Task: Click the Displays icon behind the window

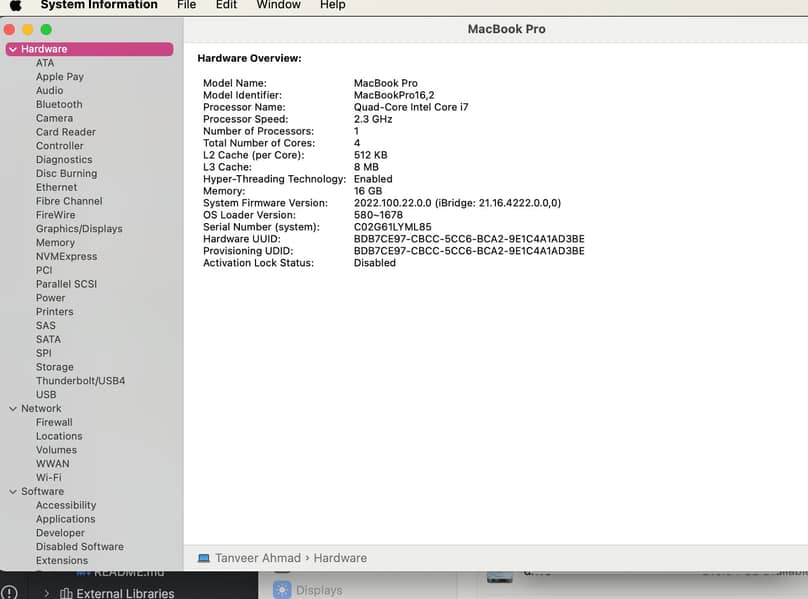Action: pos(282,590)
